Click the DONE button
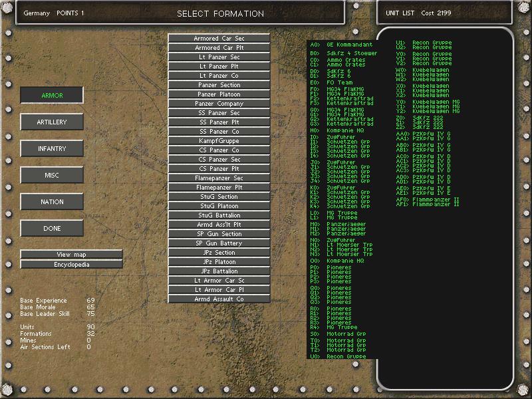This screenshot has height=399, width=532. (52, 228)
